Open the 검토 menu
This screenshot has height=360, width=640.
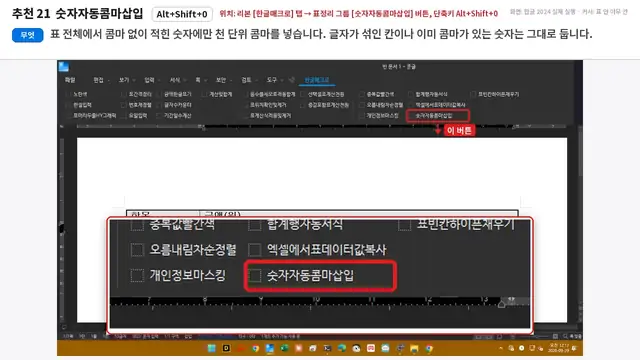click(x=246, y=80)
